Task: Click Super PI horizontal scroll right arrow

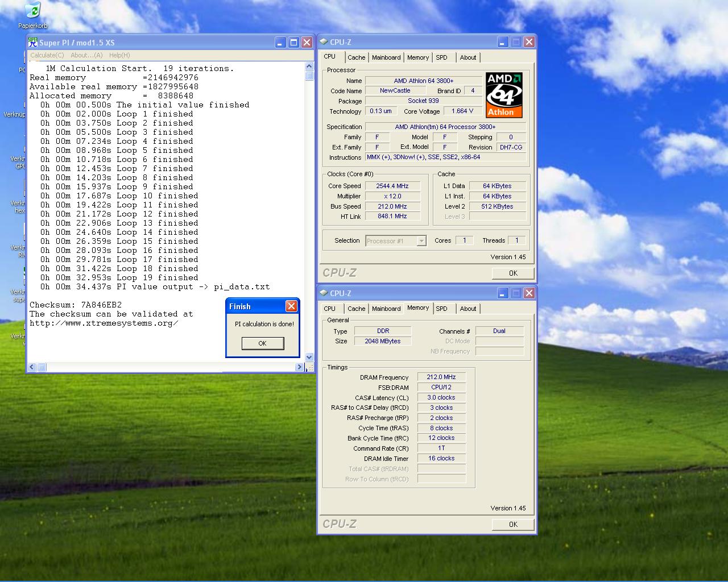Action: point(300,367)
